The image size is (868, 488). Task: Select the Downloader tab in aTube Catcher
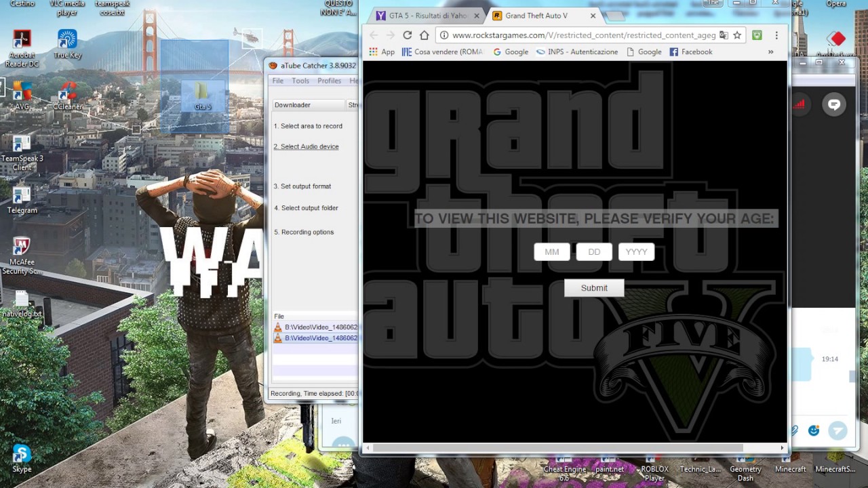pos(308,105)
